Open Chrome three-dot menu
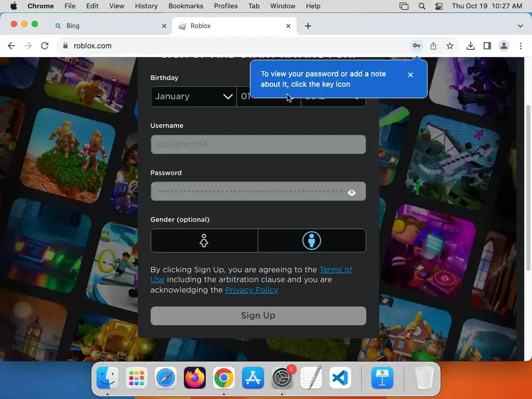This screenshot has height=399, width=532. (521, 46)
